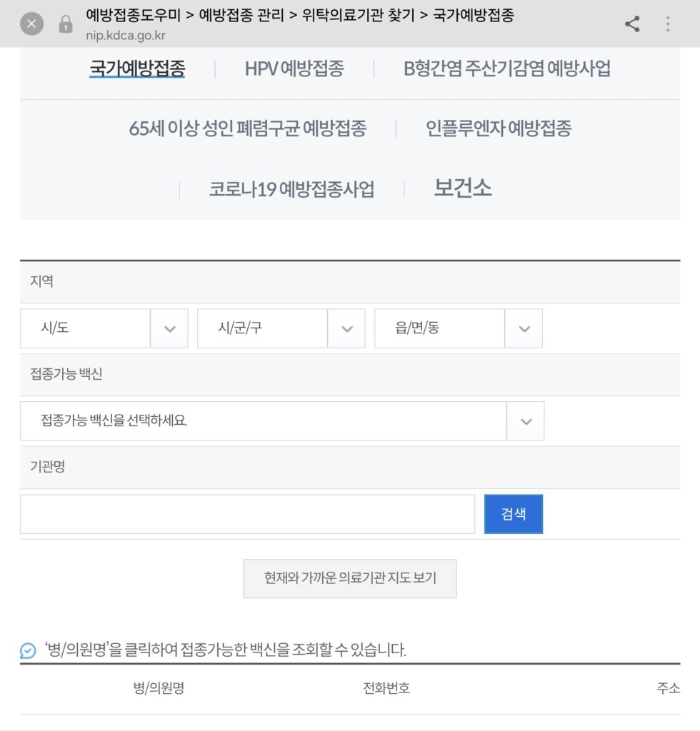This screenshot has height=731, width=700.
Task: Select the 인플루엔자 예방접종 tab
Action: (499, 128)
